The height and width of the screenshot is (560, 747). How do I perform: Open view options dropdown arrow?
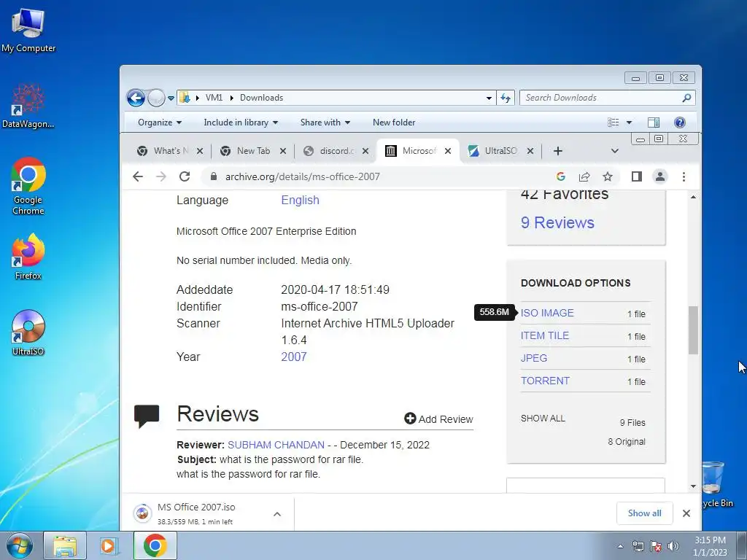click(629, 122)
